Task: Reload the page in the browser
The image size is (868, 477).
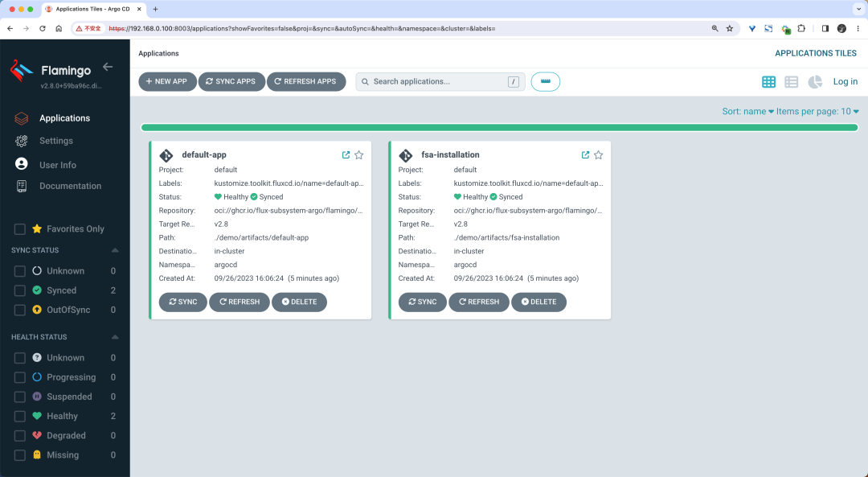Action: [42, 28]
